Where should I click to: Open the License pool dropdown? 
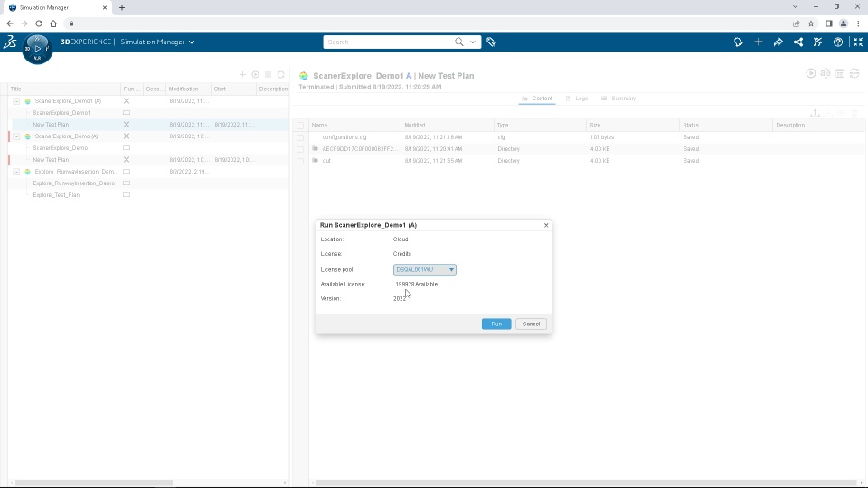click(x=425, y=269)
